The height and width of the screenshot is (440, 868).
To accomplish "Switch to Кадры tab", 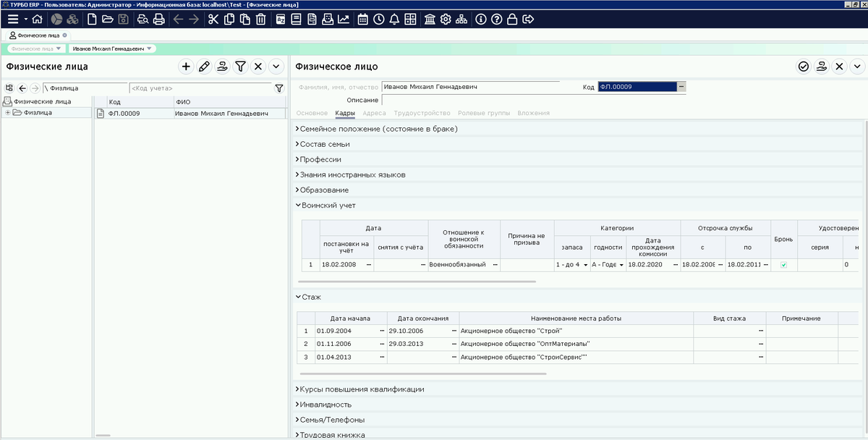I will [345, 113].
